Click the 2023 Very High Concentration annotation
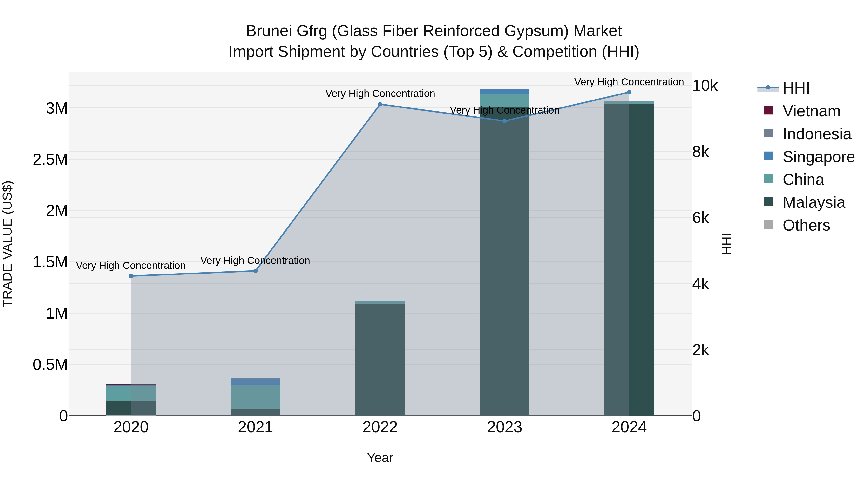 pyautogui.click(x=505, y=110)
